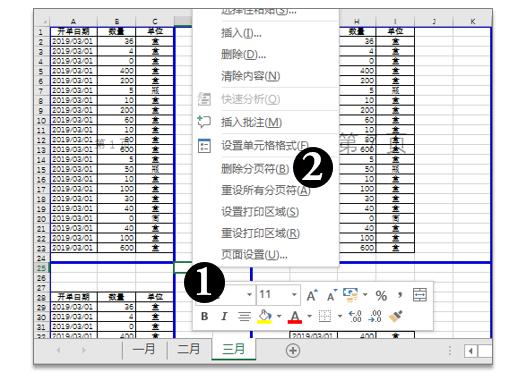Choose 重设所有分页符(A) menu entry
This screenshot has height=378, width=528.
point(266,191)
